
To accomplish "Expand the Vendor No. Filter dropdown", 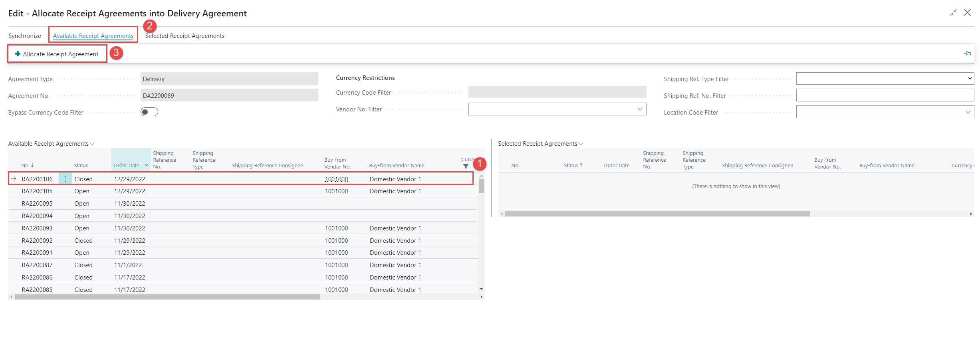I will click(x=640, y=109).
